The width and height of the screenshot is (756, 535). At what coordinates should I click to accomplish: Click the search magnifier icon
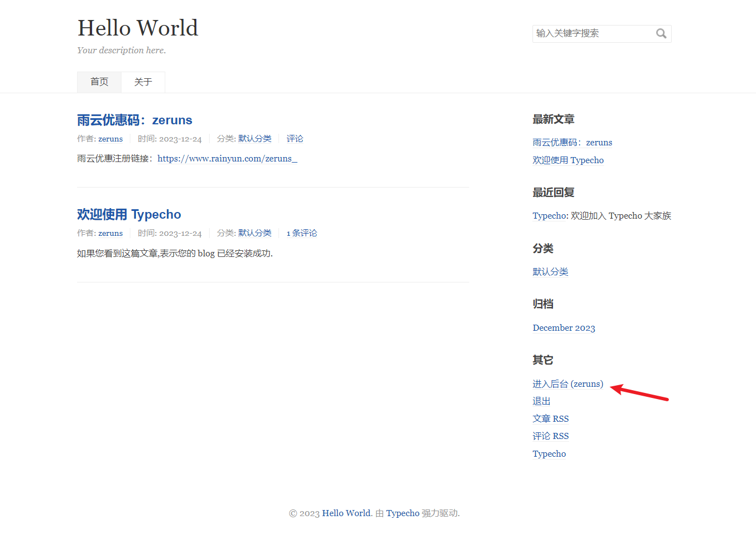click(661, 33)
